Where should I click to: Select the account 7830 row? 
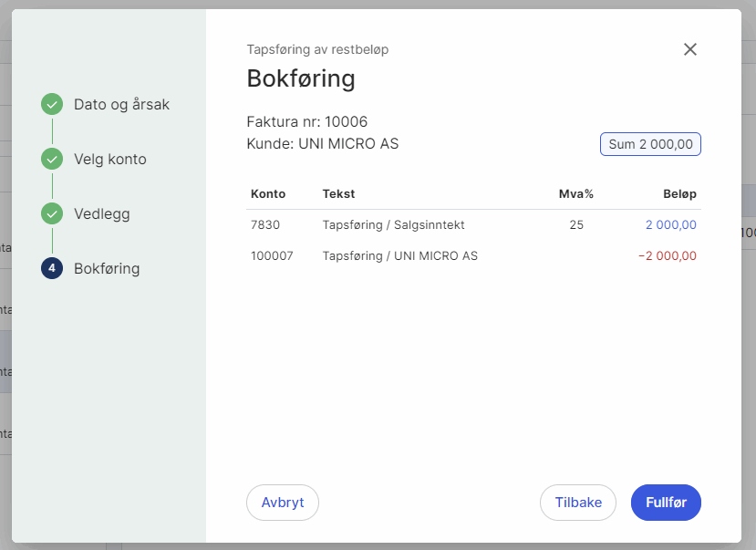coord(266,224)
